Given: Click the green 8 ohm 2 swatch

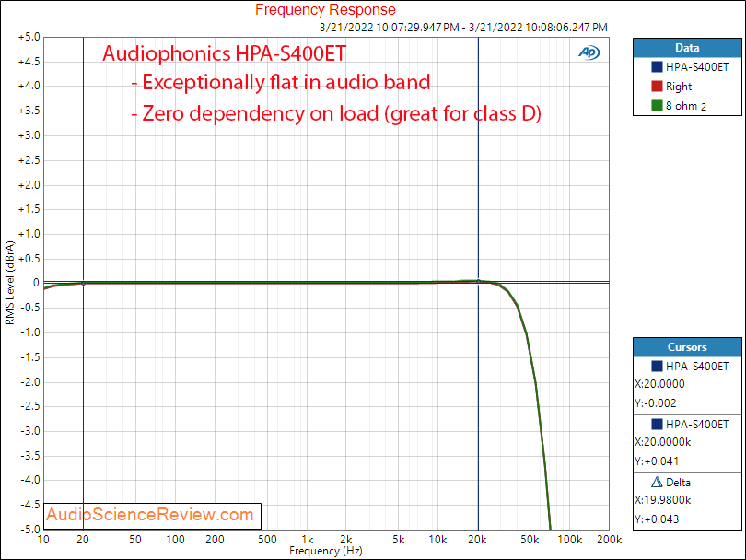Looking at the screenshot, I should click(657, 105).
